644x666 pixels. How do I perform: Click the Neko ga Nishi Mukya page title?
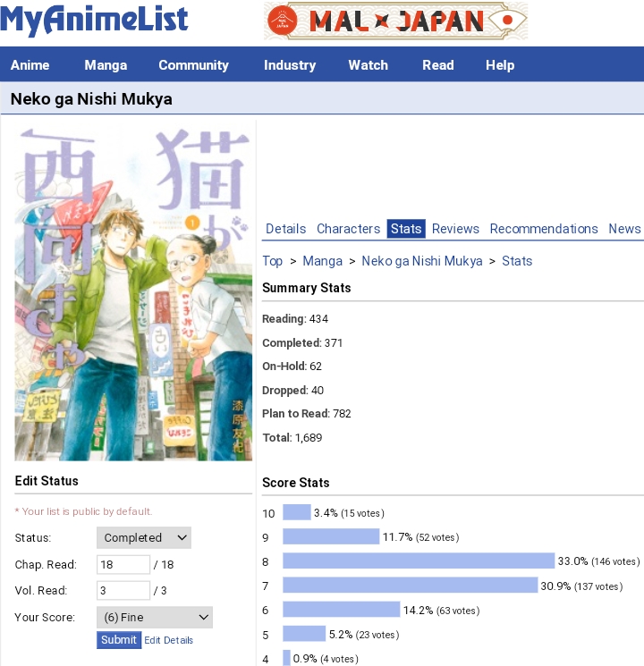(x=91, y=99)
